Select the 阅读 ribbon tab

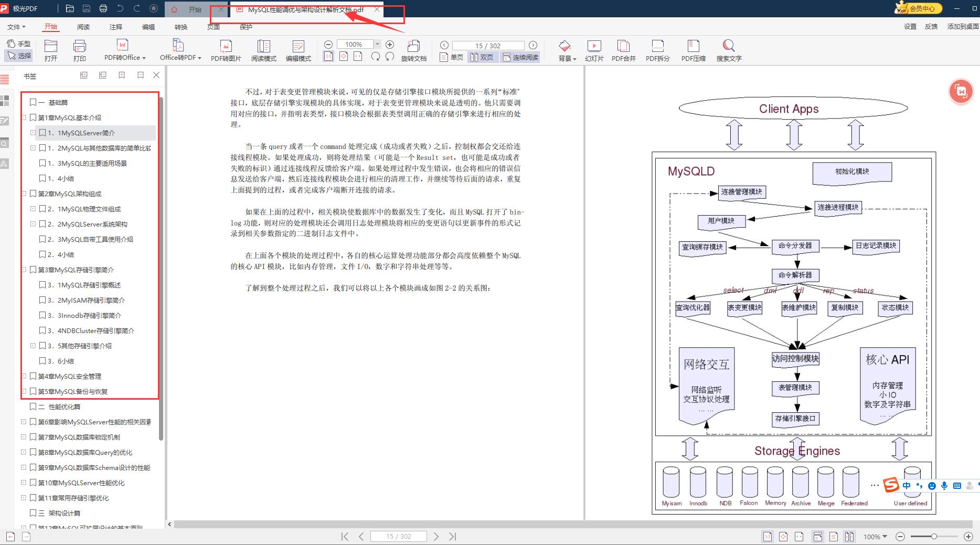83,27
